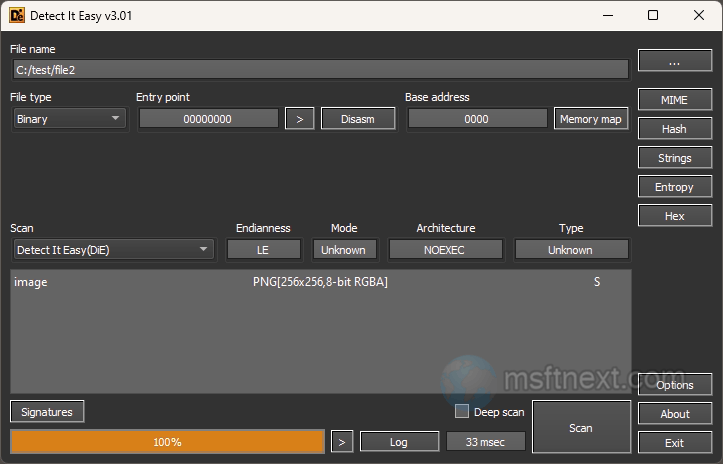Click the arrow button beside progress bar
The image size is (723, 464).
[x=342, y=442]
